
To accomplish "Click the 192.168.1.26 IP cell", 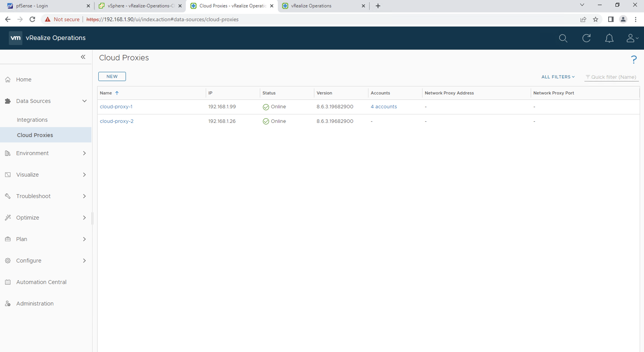I will (x=222, y=121).
